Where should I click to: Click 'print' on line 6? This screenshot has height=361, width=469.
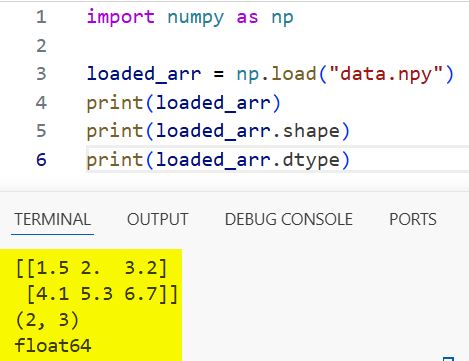pyautogui.click(x=115, y=160)
